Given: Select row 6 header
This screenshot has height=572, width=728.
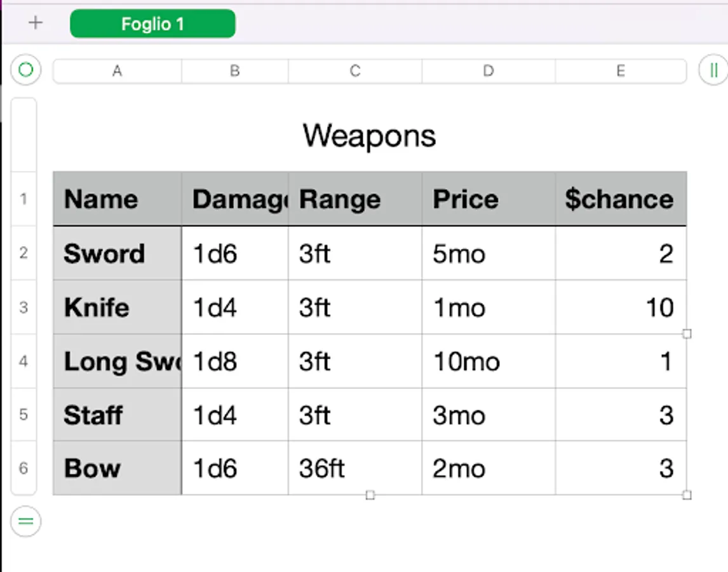Looking at the screenshot, I should [24, 468].
